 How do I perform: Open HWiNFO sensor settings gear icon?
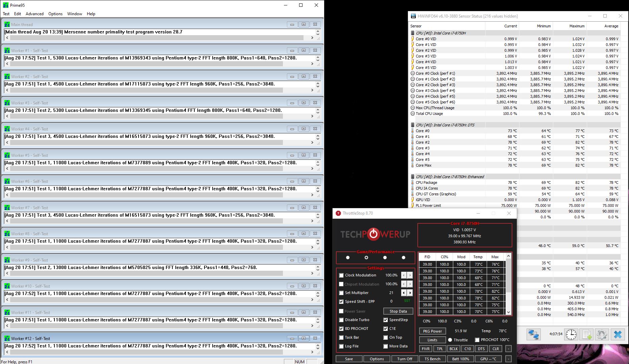click(602, 335)
